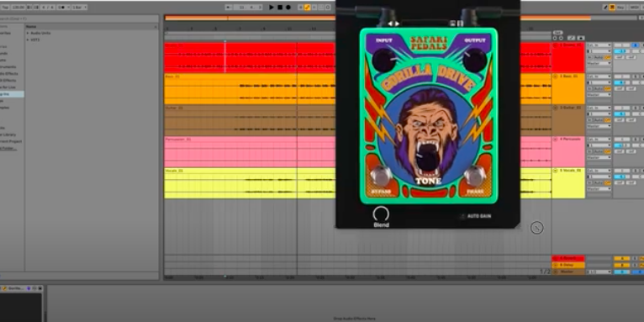Image resolution: width=644 pixels, height=322 pixels.
Task: Start playback with the Play button
Action: coord(271,8)
